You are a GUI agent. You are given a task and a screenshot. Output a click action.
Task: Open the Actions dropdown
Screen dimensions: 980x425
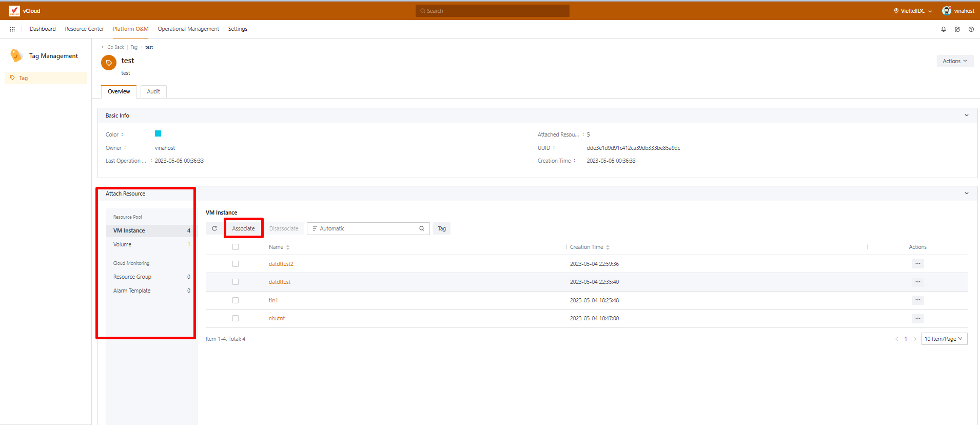pos(954,61)
